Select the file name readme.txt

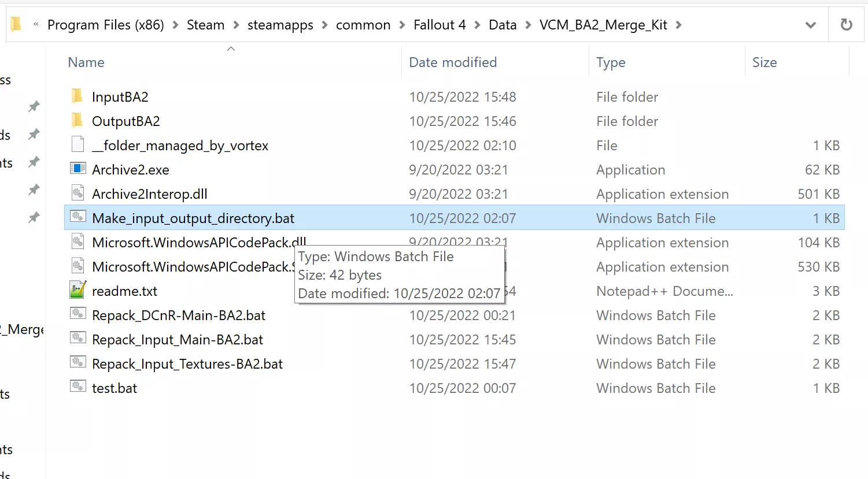click(125, 291)
